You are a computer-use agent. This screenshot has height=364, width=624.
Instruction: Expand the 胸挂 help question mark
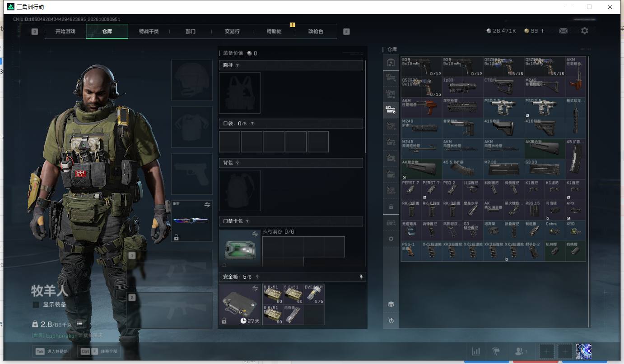(237, 65)
